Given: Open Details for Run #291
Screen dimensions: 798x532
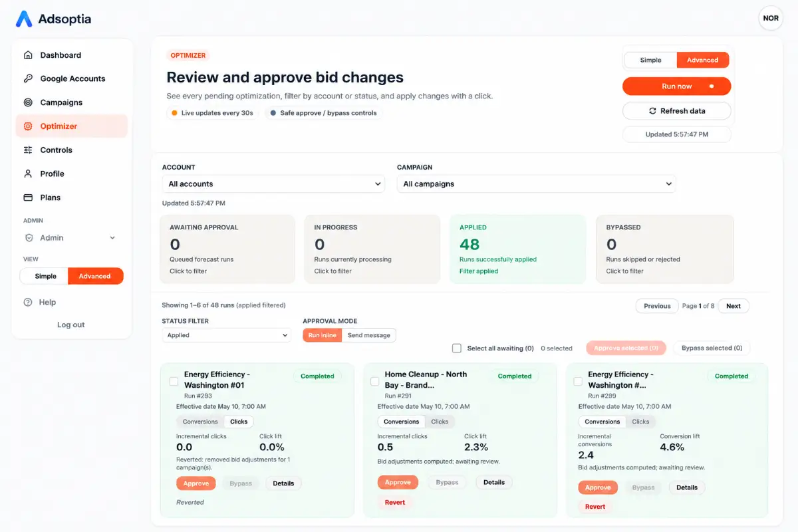Looking at the screenshot, I should click(x=494, y=483).
